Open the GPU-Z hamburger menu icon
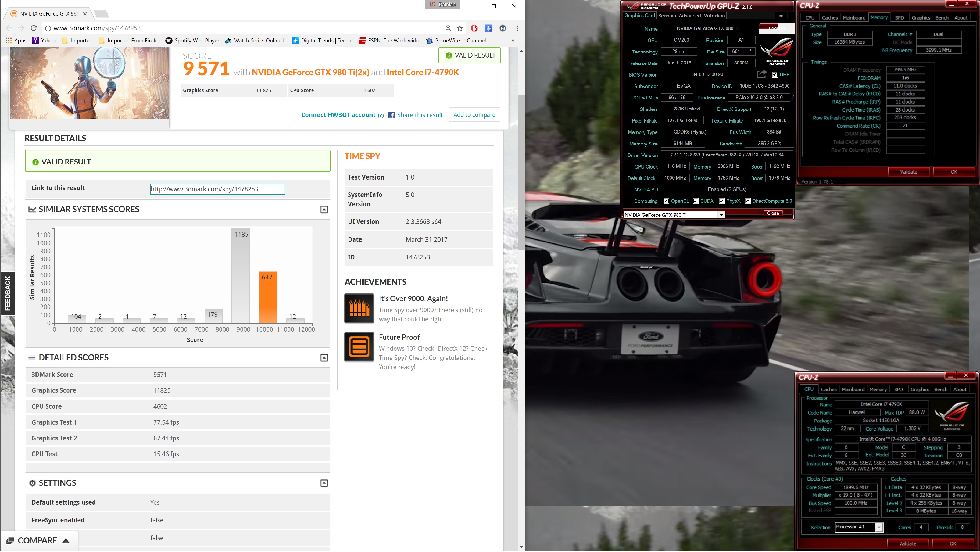 (x=793, y=16)
